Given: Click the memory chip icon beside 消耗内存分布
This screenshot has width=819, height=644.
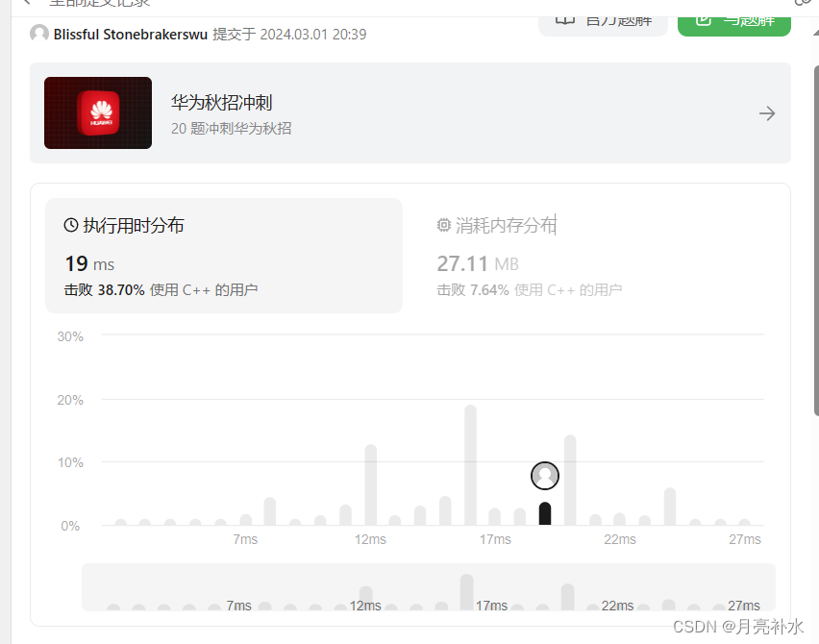Looking at the screenshot, I should 443,225.
